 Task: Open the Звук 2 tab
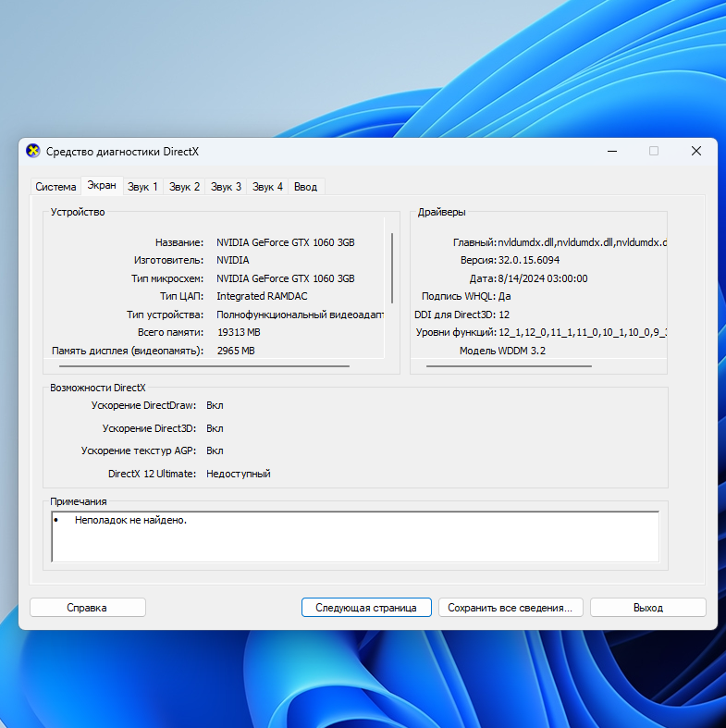click(x=184, y=187)
